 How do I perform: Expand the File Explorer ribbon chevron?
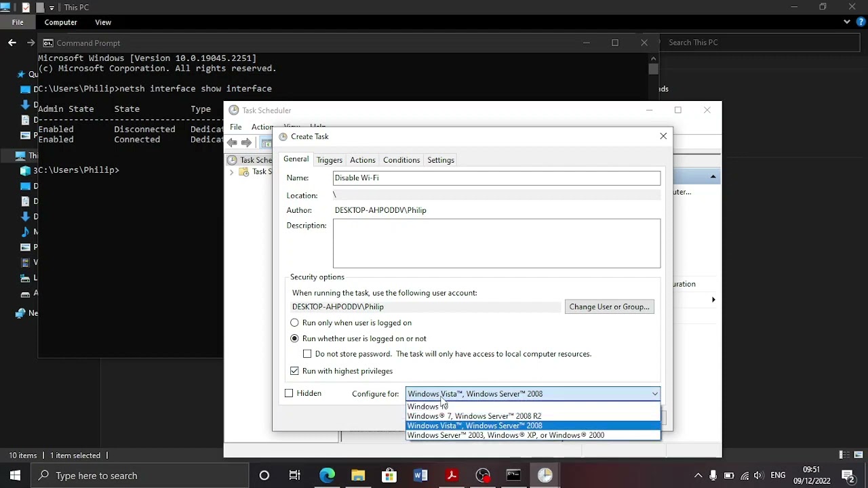click(x=847, y=22)
